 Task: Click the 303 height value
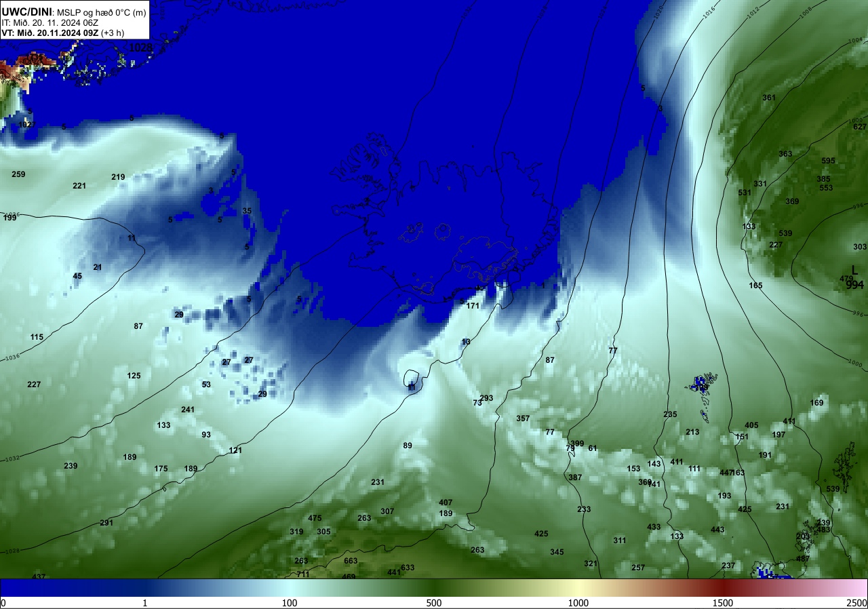(860, 247)
